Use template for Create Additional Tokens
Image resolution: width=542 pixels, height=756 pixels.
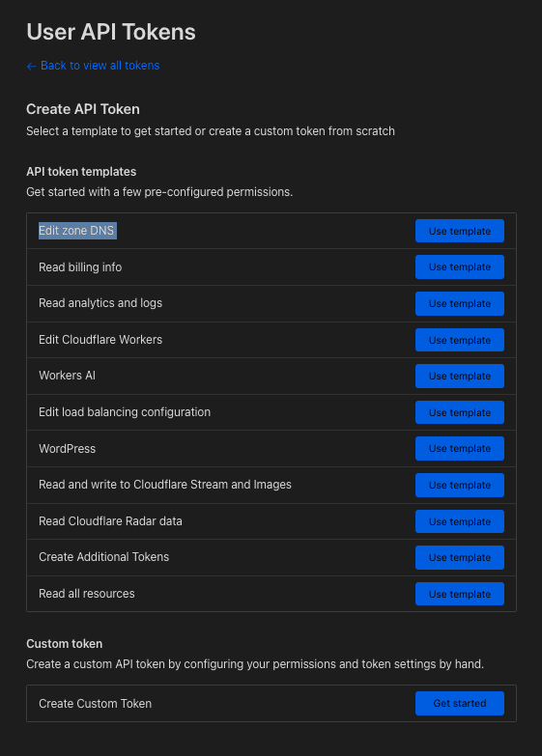[x=460, y=557]
